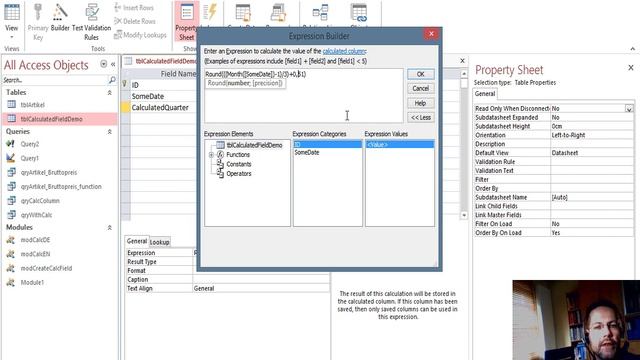Select the CalculatedQuarter field row

(x=160, y=108)
